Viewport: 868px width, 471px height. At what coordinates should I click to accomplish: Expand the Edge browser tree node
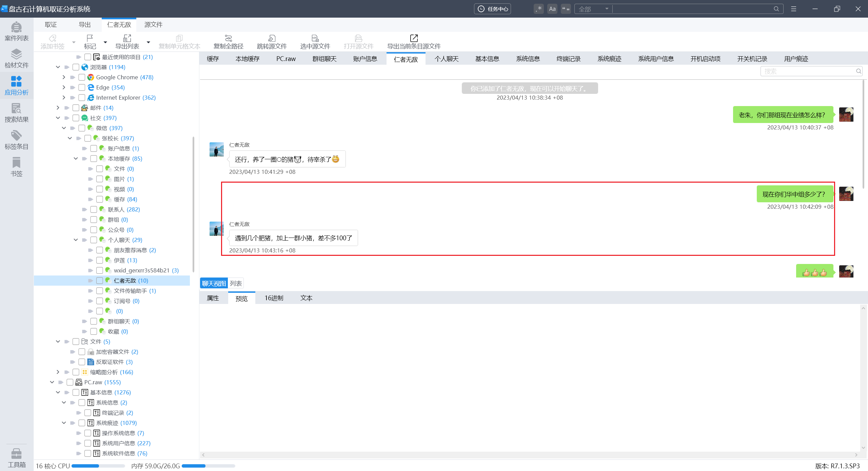tap(64, 87)
